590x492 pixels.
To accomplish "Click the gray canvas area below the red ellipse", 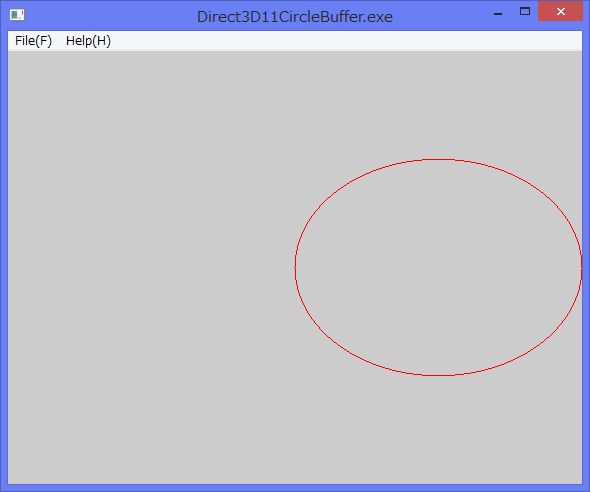I will click(439, 430).
